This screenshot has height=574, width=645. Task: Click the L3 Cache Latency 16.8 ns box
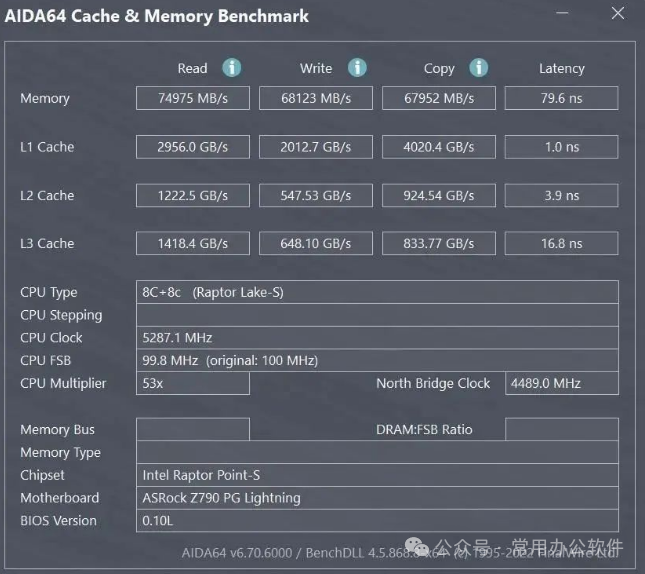point(561,243)
